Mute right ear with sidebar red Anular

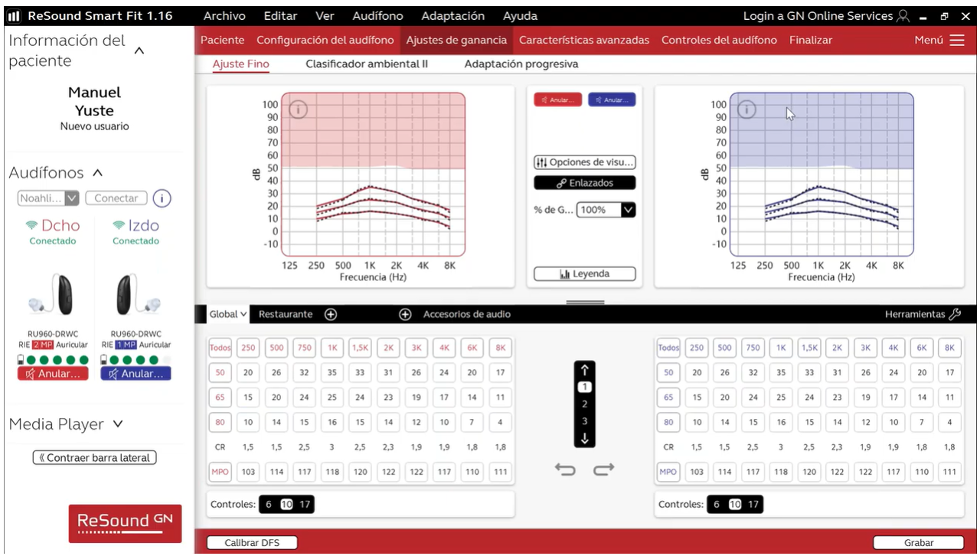coord(53,374)
